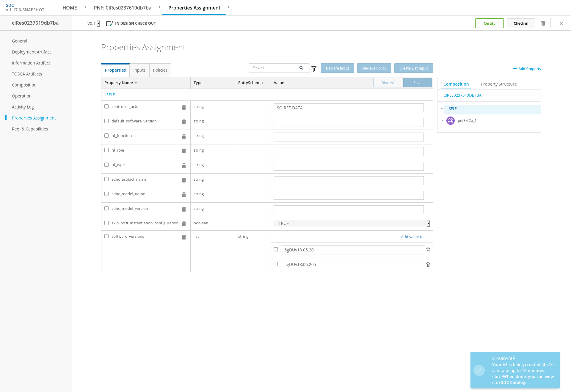This screenshot has height=392, width=571.
Task: Tick the controller_actor checkbox
Action: [x=106, y=106]
